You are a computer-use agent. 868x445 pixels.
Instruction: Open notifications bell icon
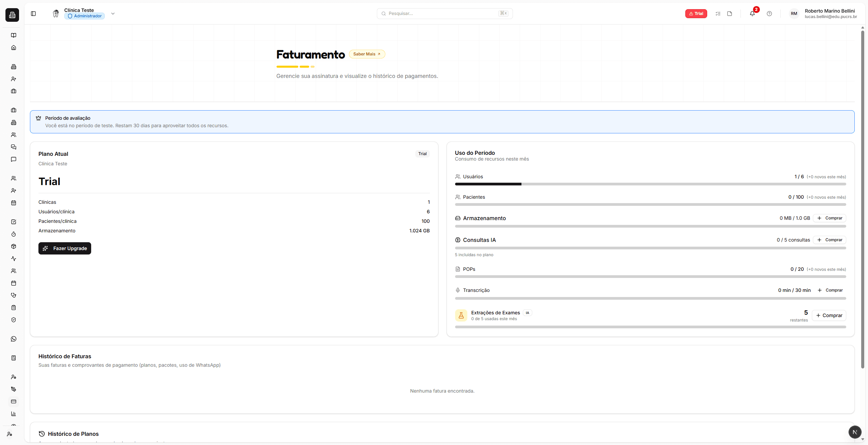click(x=752, y=14)
